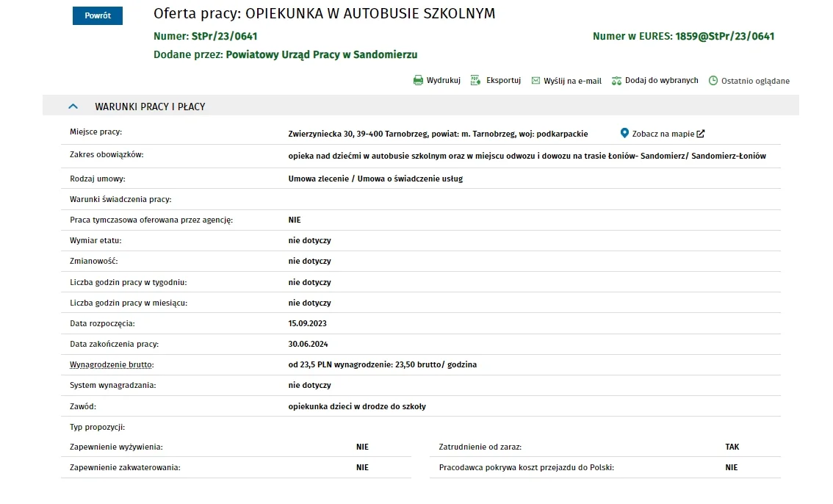Viewport: 833px width, 504px height.
Task: Click the printer icon next to Wydrukuj
Action: point(418,81)
